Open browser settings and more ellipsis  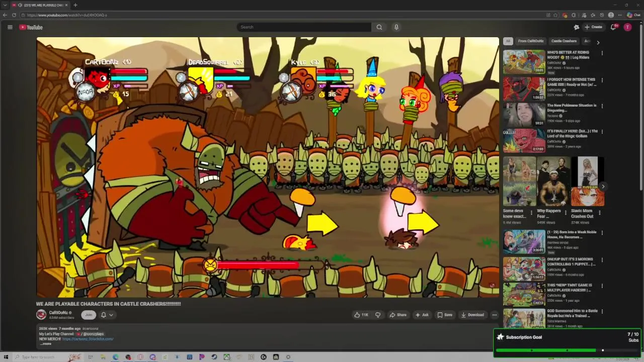click(x=620, y=15)
